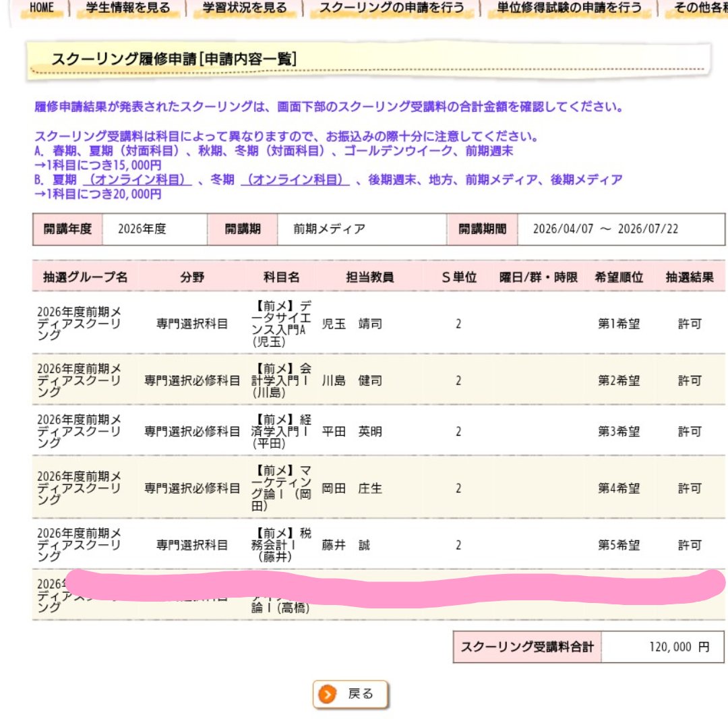Click 許可 result in the 児玉 row
This screenshot has width=728, height=719.
point(690,324)
